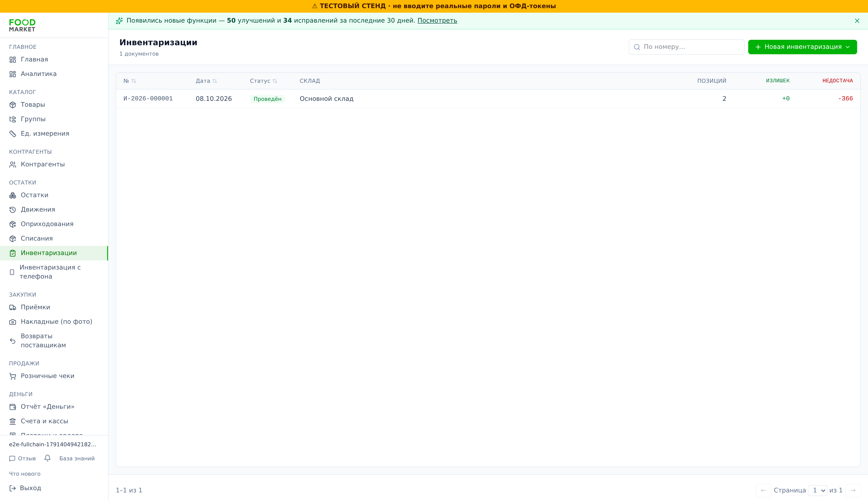Image resolution: width=868 pixels, height=501 pixels.
Task: Open Товары in the sidebar
Action: pos(54,105)
